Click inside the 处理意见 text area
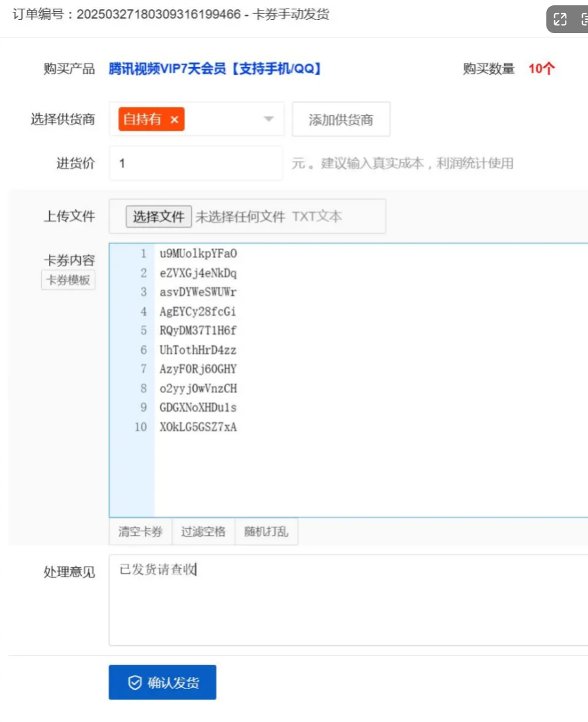 349,600
